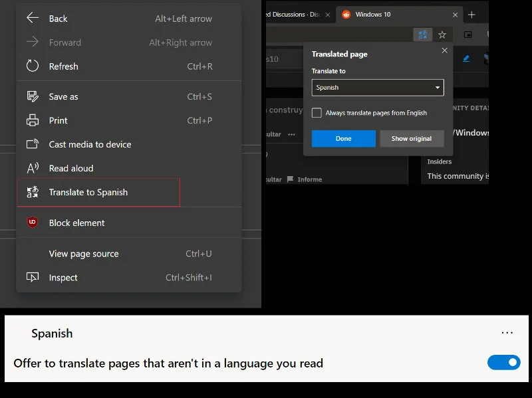Click the Back arrow icon

[x=32, y=18]
